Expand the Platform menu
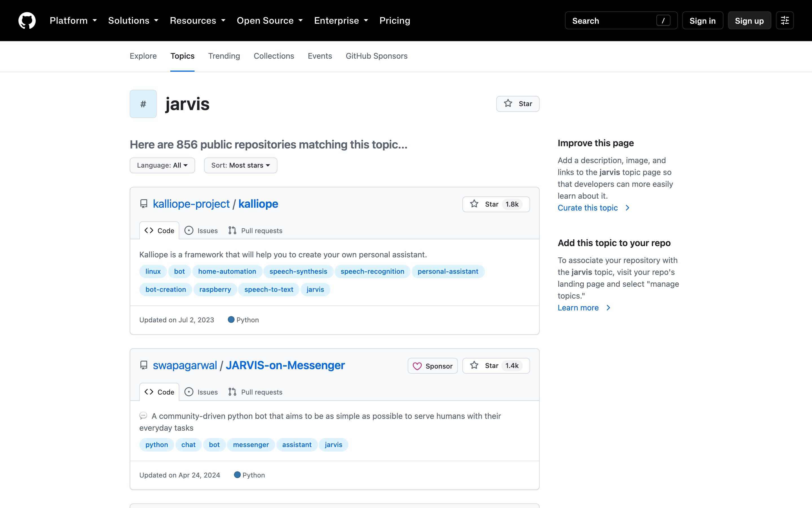The image size is (812, 508). [x=73, y=21]
